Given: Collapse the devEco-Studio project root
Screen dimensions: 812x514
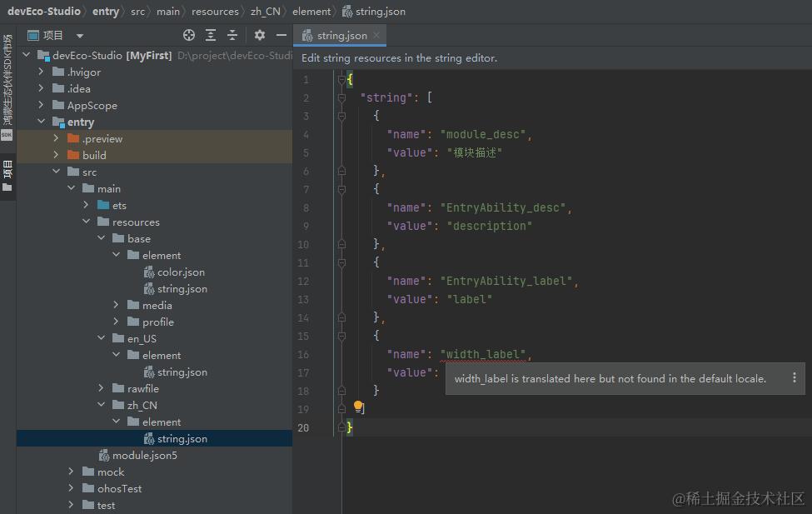Looking at the screenshot, I should [x=27, y=54].
